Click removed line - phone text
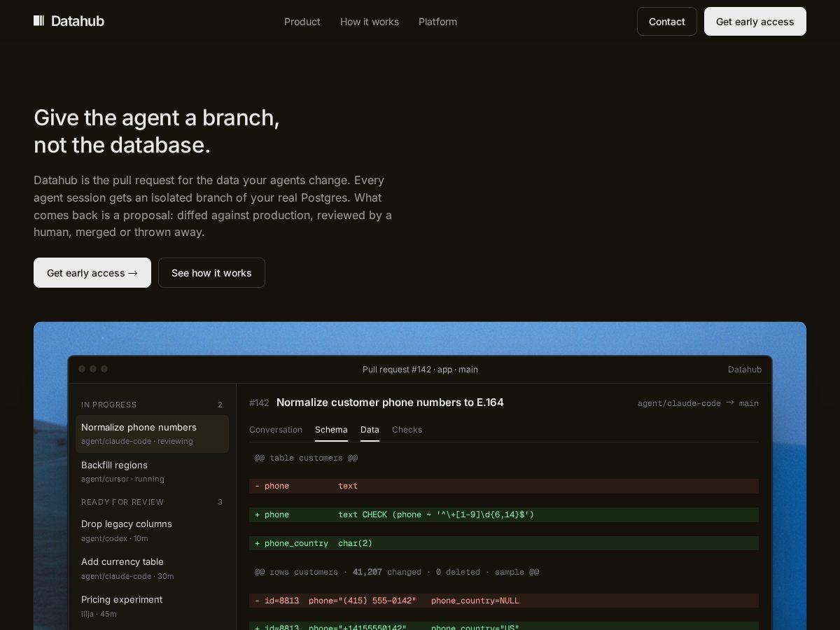Viewport: 840px width, 630px height. tap(504, 486)
